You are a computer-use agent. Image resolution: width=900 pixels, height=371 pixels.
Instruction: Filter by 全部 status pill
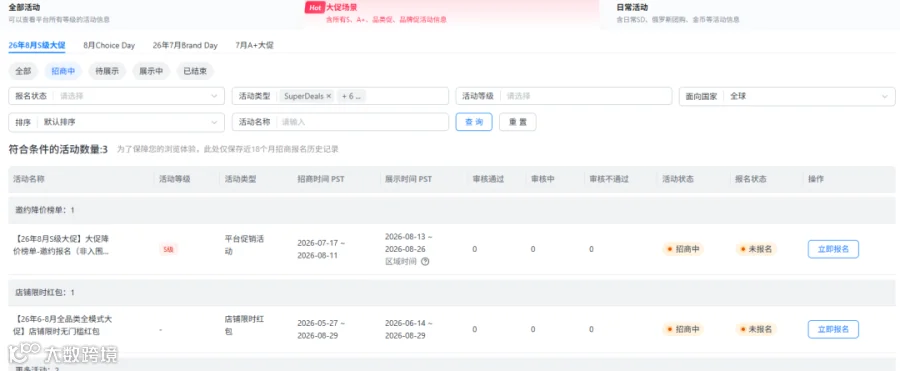pos(23,71)
